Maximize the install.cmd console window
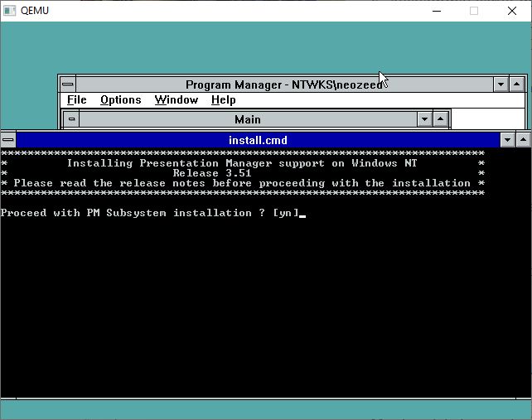532x420 pixels. point(523,140)
